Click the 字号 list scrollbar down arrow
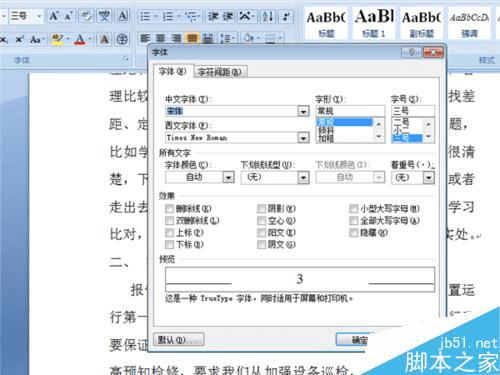Image resolution: width=500 pixels, height=375 pixels. click(x=429, y=136)
